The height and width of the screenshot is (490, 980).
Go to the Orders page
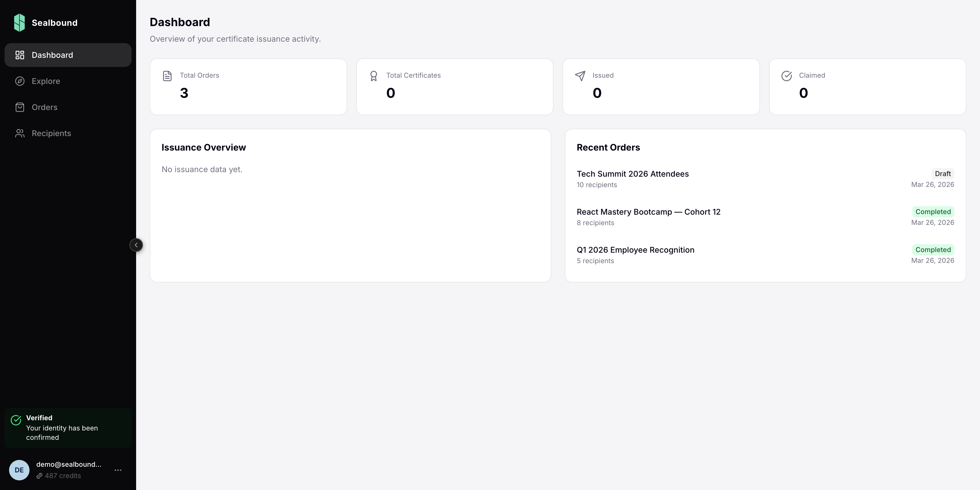pyautogui.click(x=45, y=107)
